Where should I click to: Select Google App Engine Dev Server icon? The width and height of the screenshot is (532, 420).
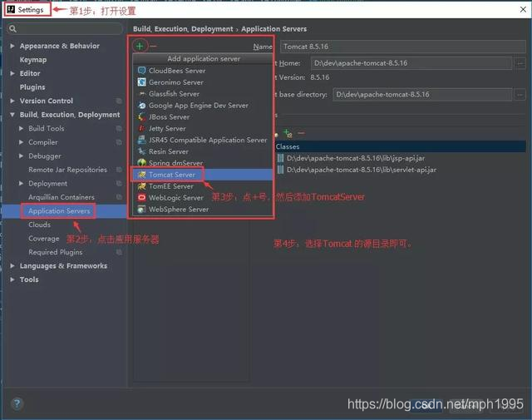pos(141,106)
